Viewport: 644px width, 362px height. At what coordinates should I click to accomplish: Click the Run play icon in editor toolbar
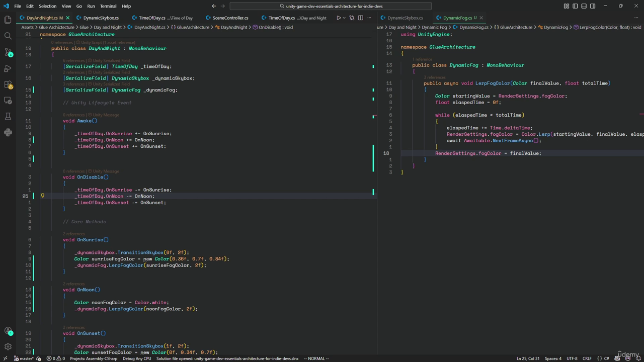pos(339,18)
